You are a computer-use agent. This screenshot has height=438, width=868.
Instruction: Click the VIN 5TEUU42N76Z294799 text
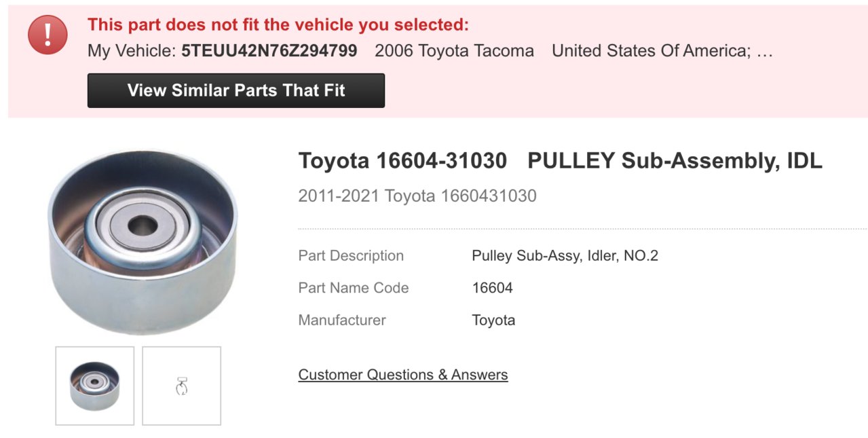(x=269, y=51)
